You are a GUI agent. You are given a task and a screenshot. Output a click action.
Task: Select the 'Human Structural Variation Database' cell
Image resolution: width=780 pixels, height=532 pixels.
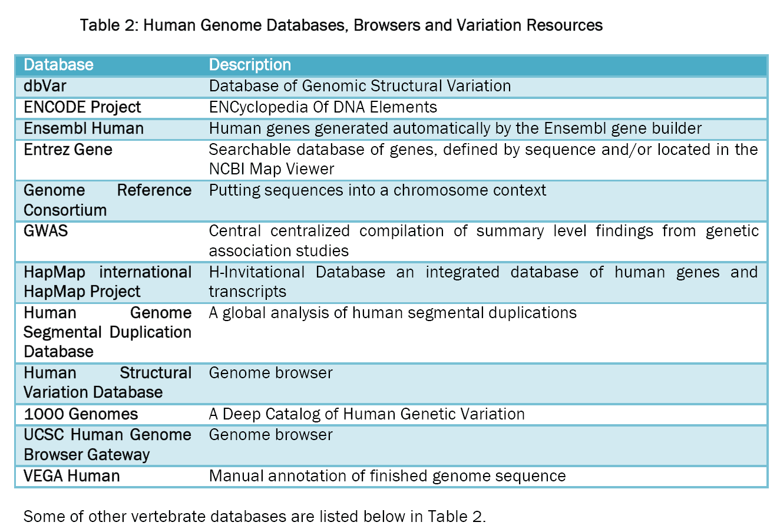click(x=107, y=382)
